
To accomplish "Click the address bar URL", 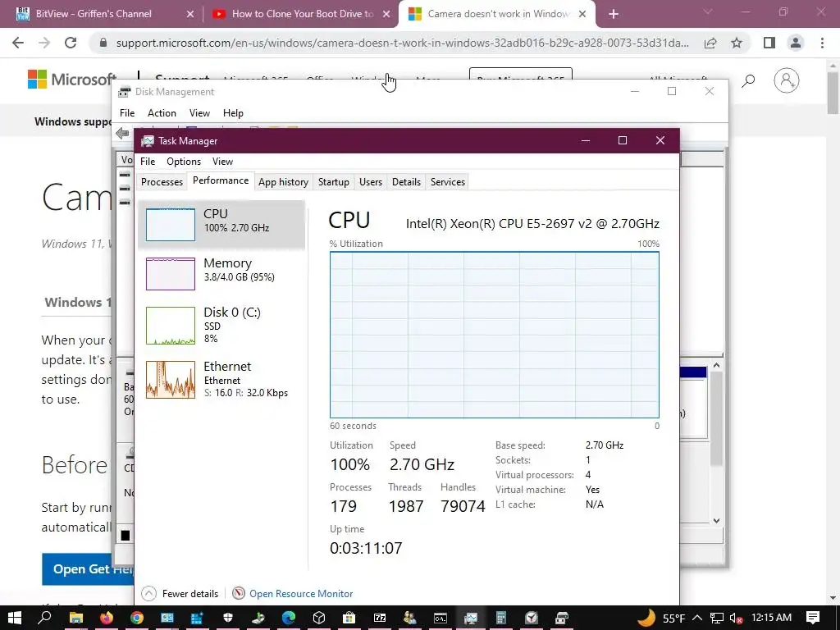I will click(402, 43).
